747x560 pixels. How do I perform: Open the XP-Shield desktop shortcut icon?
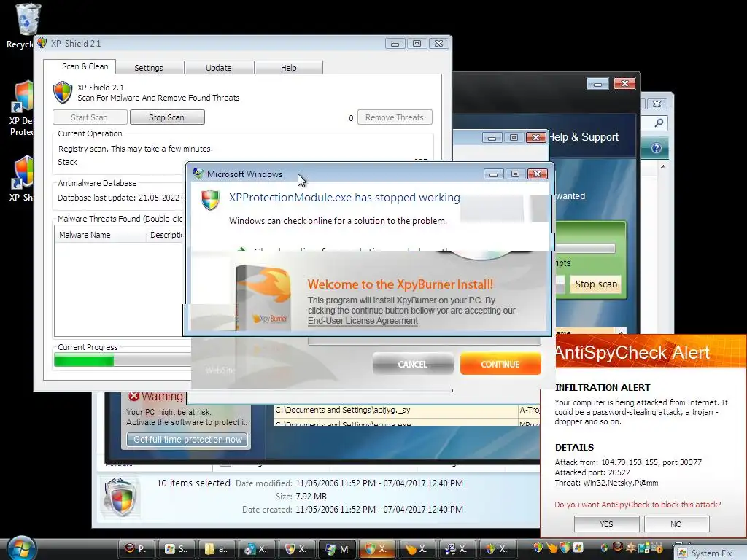23,171
